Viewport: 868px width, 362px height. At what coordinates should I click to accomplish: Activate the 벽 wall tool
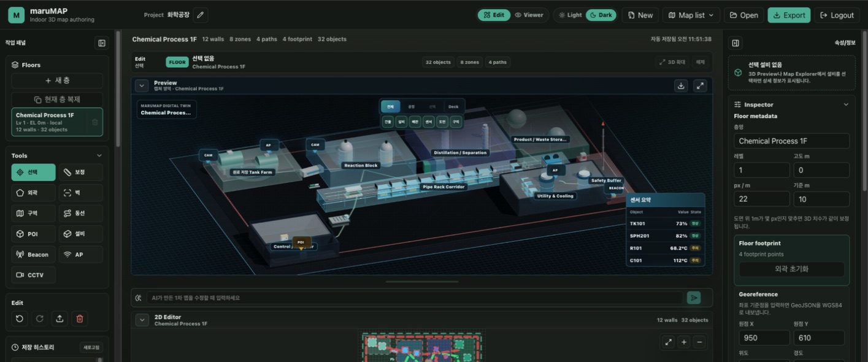click(x=80, y=193)
